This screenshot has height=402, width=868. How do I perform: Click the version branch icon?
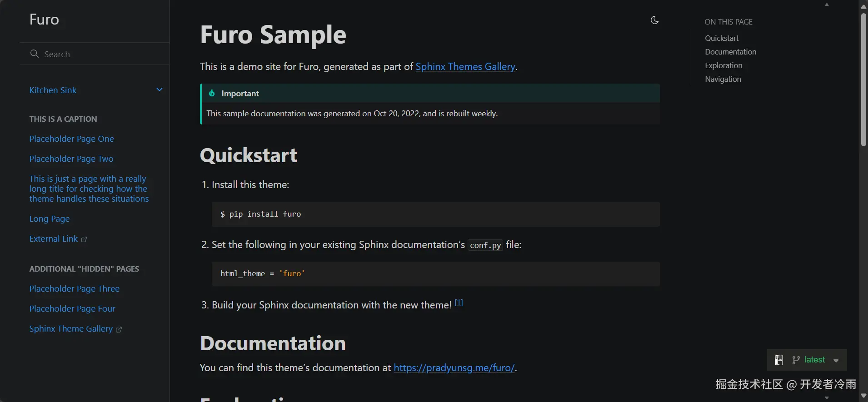click(x=796, y=360)
